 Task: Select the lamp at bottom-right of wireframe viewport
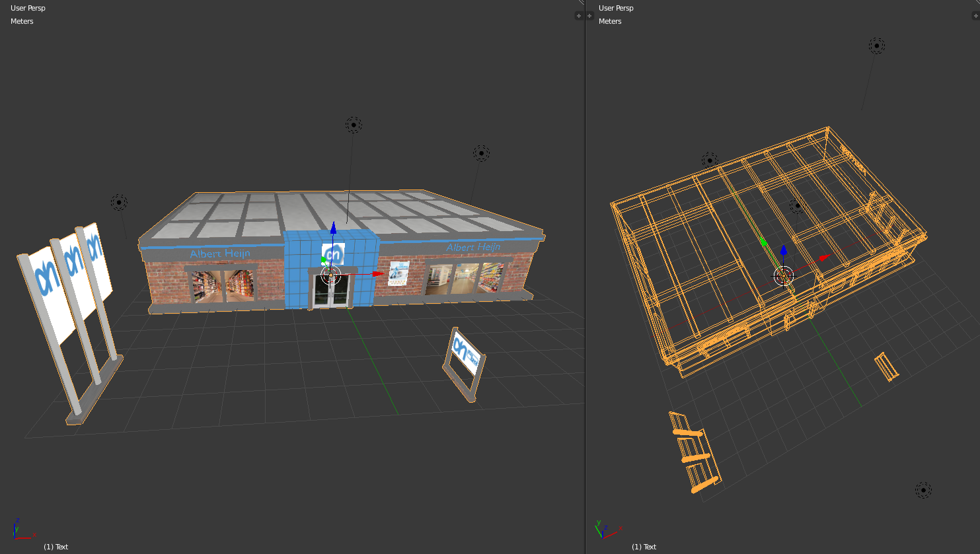point(923,490)
